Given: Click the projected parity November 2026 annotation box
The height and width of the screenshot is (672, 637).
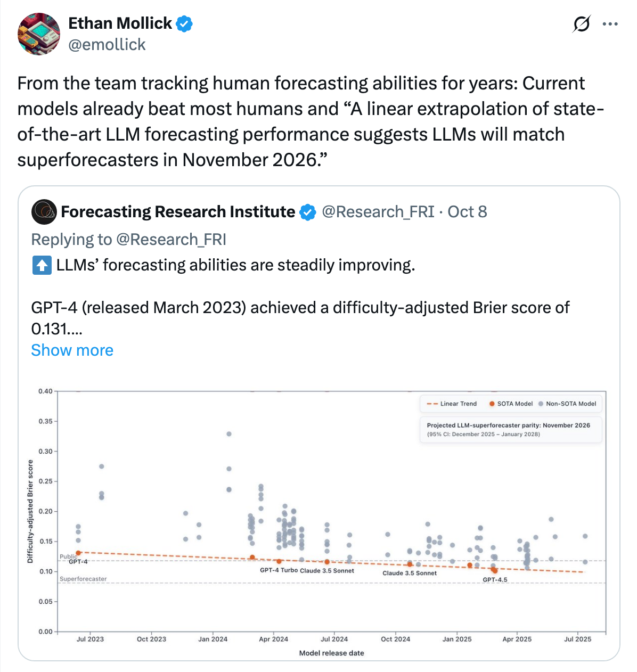Looking at the screenshot, I should point(510,429).
